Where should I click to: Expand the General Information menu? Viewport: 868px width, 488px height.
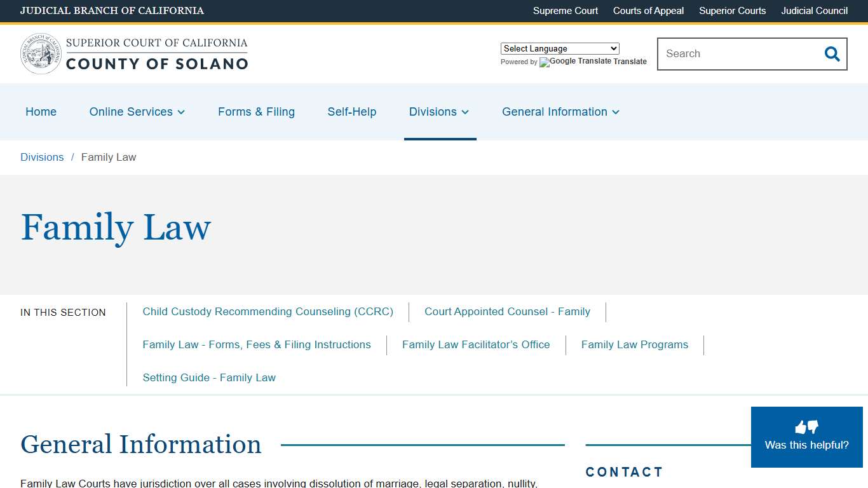tap(559, 112)
